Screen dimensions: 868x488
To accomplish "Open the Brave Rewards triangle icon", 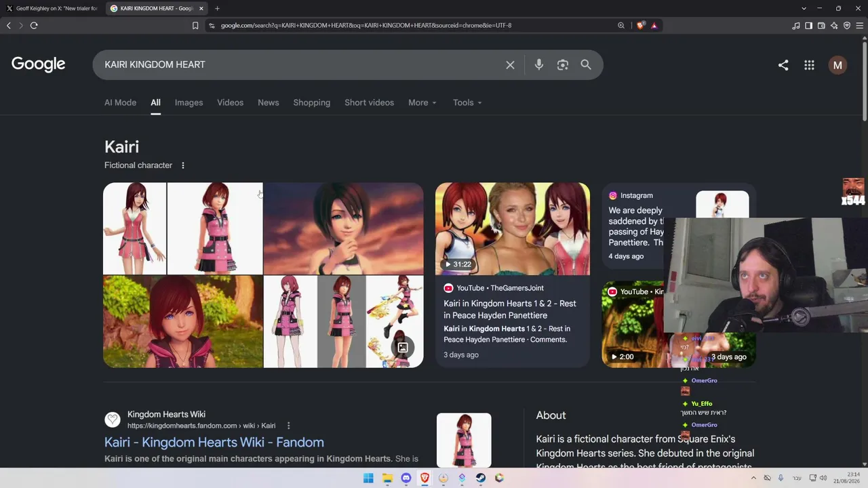I will pos(654,26).
